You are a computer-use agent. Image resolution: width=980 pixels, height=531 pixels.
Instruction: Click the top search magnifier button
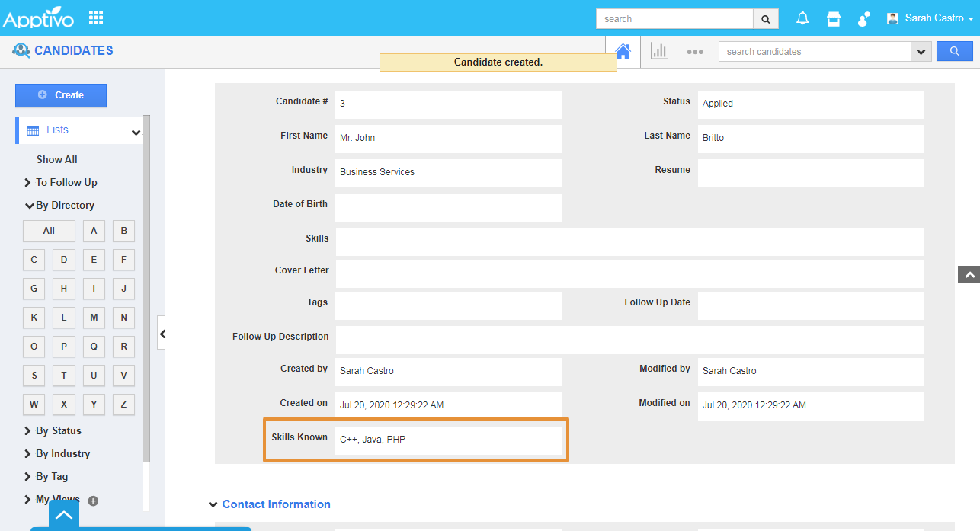(766, 19)
